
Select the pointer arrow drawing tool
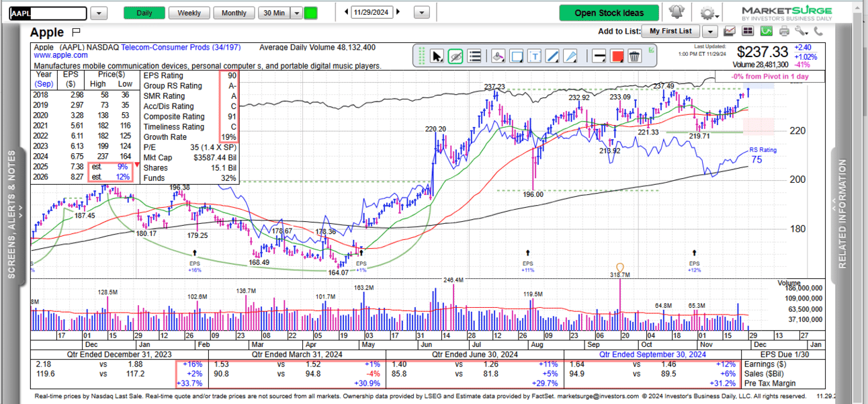[437, 56]
